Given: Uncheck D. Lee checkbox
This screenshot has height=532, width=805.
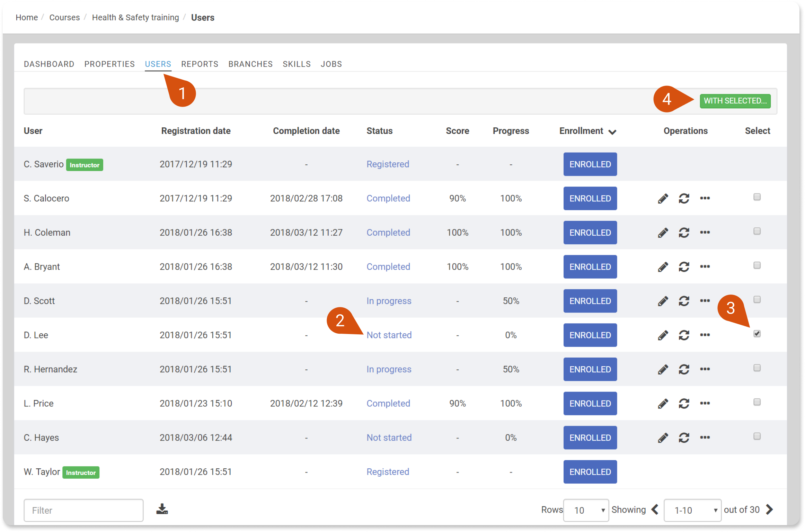Looking at the screenshot, I should point(757,334).
